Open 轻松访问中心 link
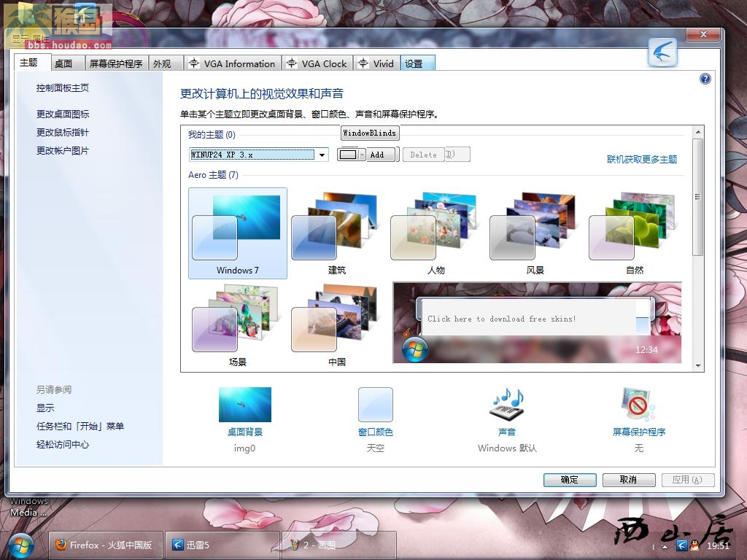747x560 pixels. point(63,444)
